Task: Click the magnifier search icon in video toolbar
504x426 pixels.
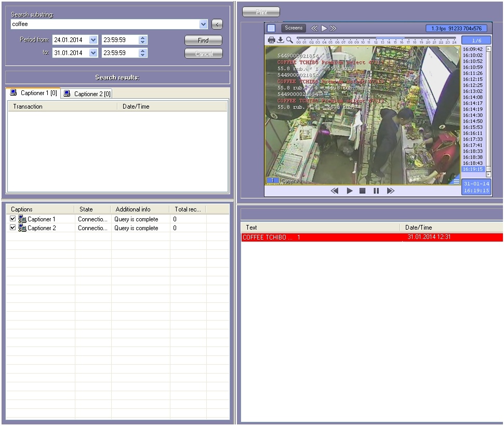Action: click(289, 40)
